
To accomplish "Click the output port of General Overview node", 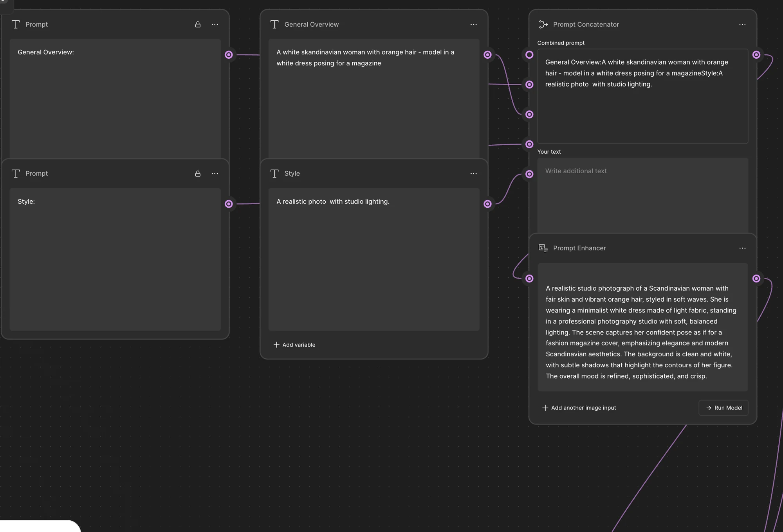I will tap(487, 55).
